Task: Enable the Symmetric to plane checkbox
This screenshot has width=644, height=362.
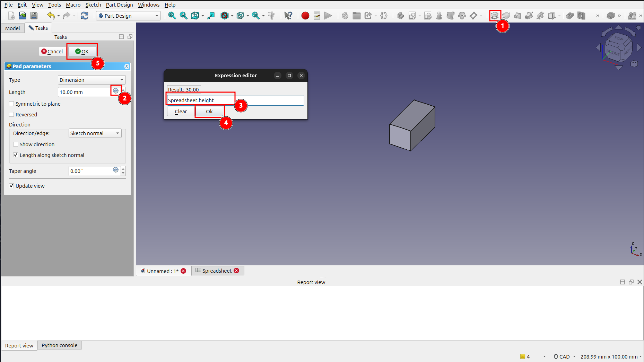Action: [12, 104]
